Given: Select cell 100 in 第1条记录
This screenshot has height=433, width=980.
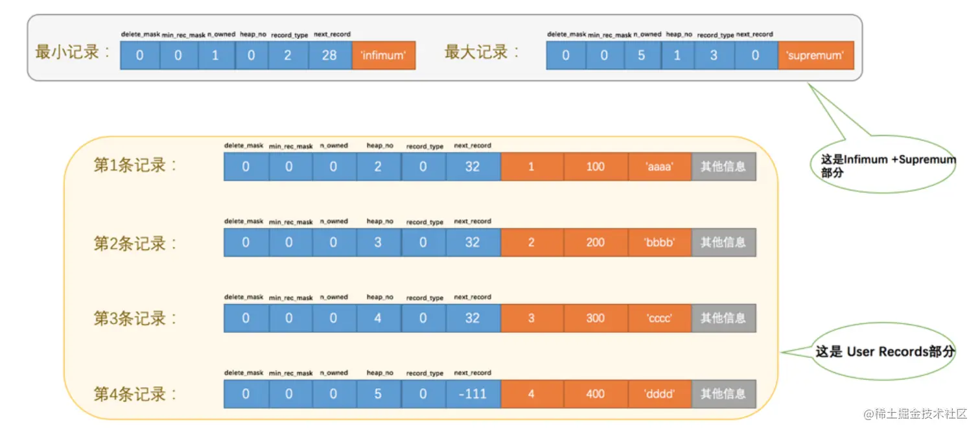Looking at the screenshot, I should [x=595, y=167].
